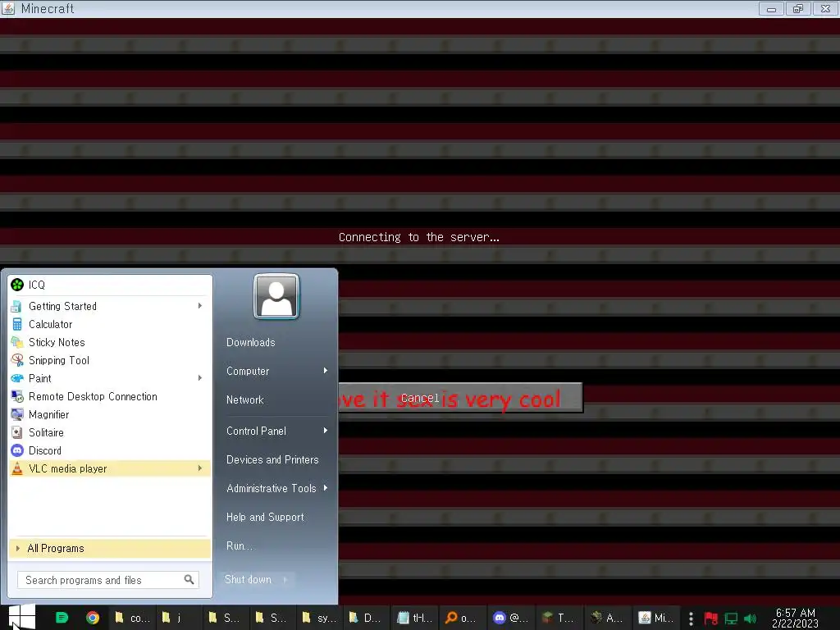Open Discord from the Start menu

click(110, 450)
